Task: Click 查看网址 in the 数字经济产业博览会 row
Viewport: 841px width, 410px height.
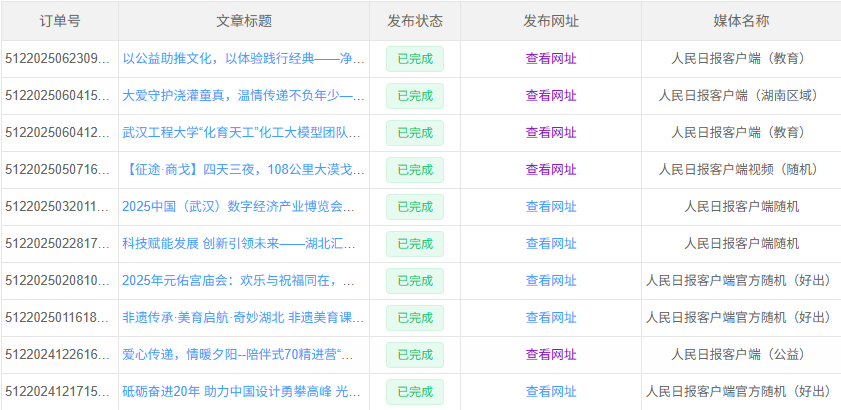Action: (x=551, y=207)
